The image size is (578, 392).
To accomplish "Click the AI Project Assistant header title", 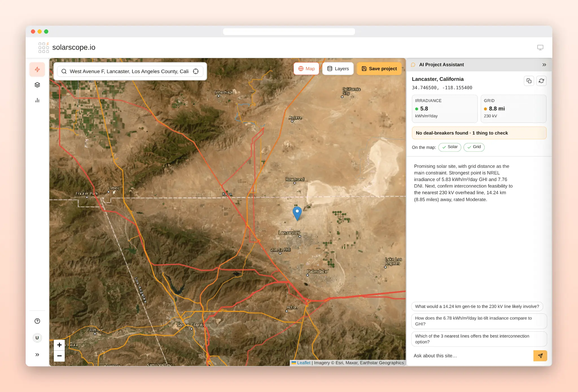I will pyautogui.click(x=441, y=65).
